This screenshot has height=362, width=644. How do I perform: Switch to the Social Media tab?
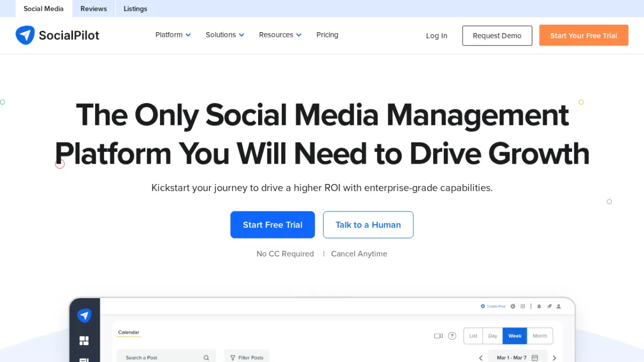(43, 9)
